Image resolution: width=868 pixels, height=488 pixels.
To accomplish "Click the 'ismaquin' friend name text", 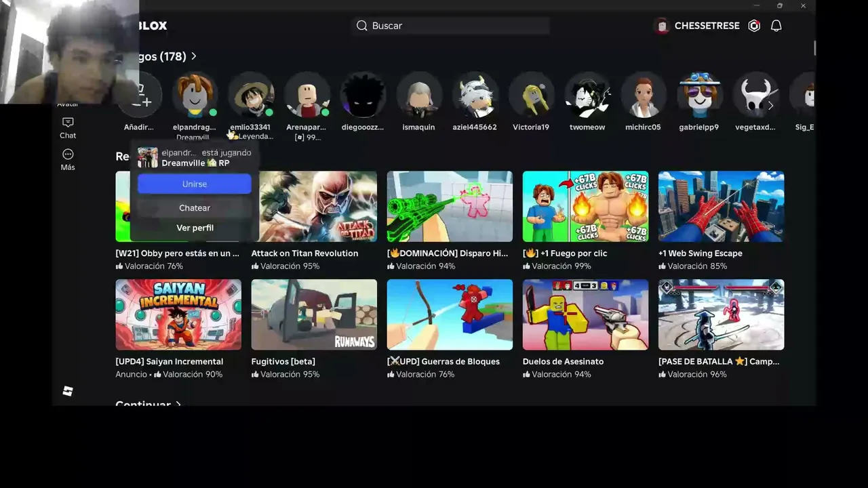I will click(x=419, y=127).
